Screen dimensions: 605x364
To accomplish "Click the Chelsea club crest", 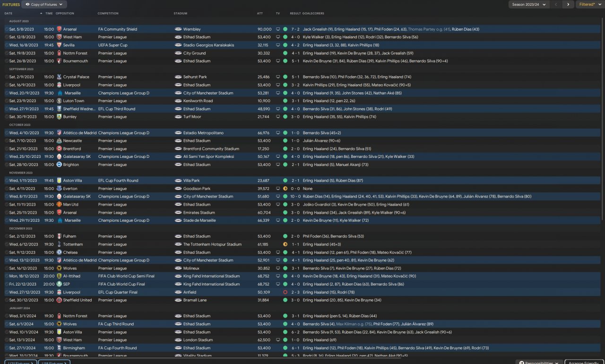I will point(59,252).
